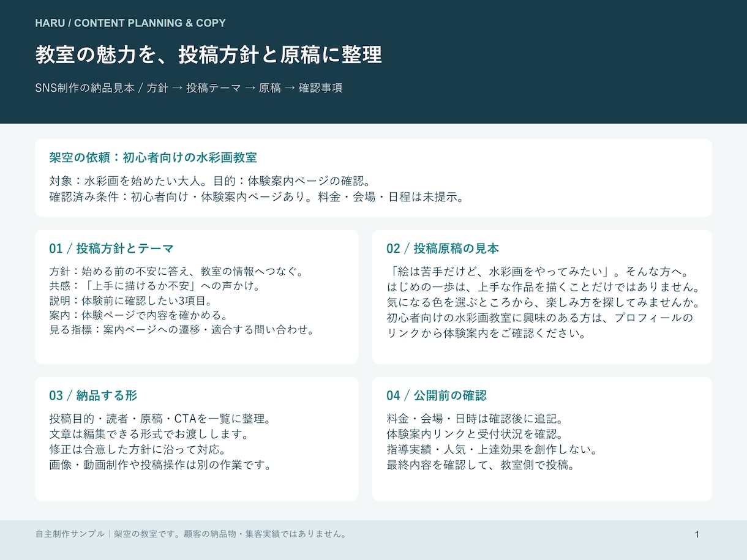Select the line starting 'はじめの一歩は、上手な作品'
The image size is (747, 560).
(x=542, y=287)
